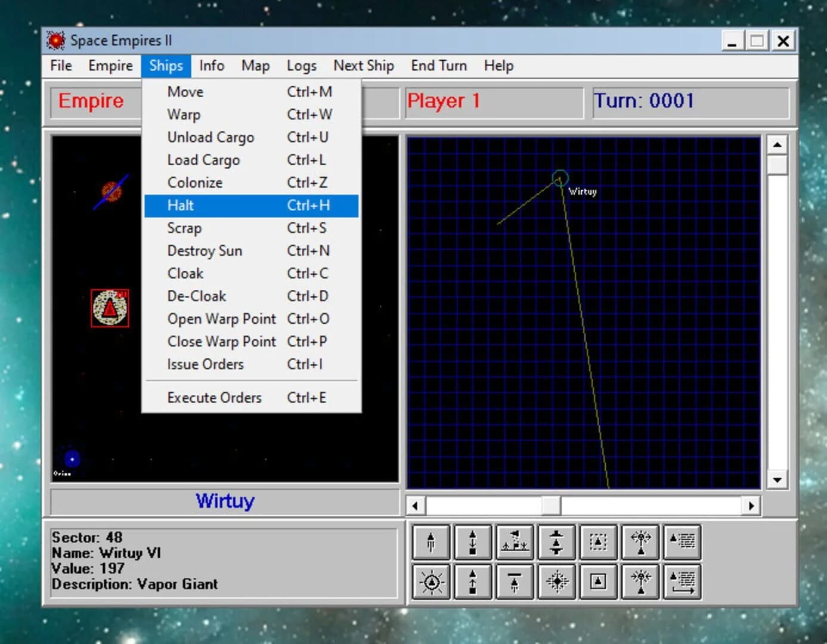Click the right arrow of horizontal scrollbar

coord(751,505)
